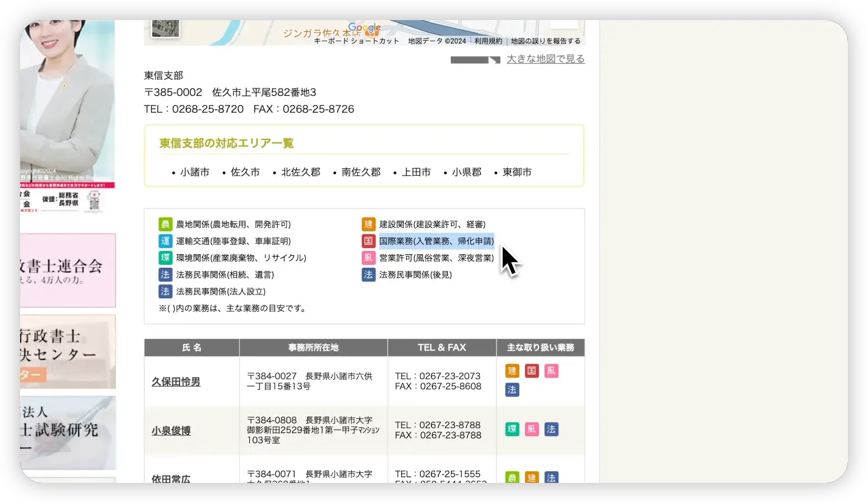This screenshot has width=868, height=503.
Task: Click the blue 運 transport icon in legend
Action: pos(165,241)
